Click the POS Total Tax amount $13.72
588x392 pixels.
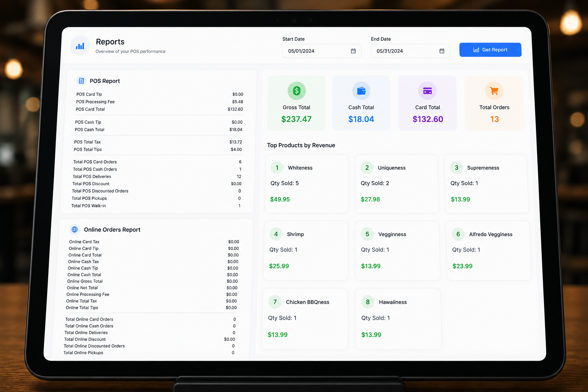236,142
